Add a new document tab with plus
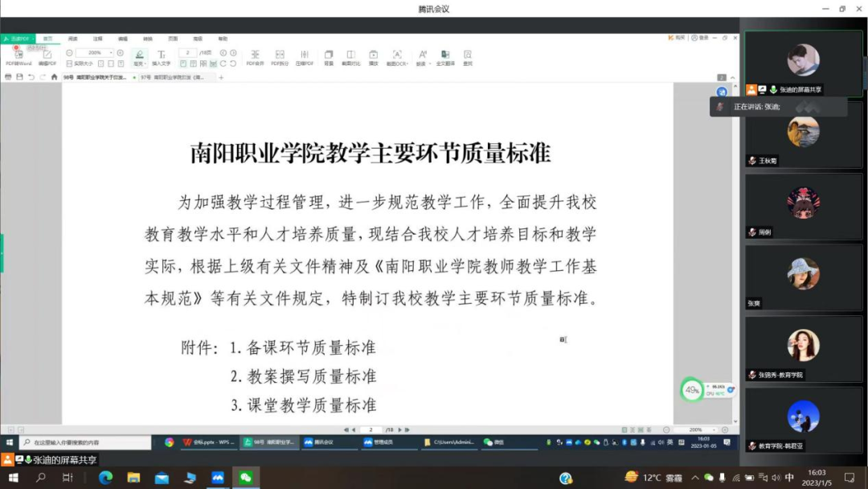The height and width of the screenshot is (489, 868). 221,77
